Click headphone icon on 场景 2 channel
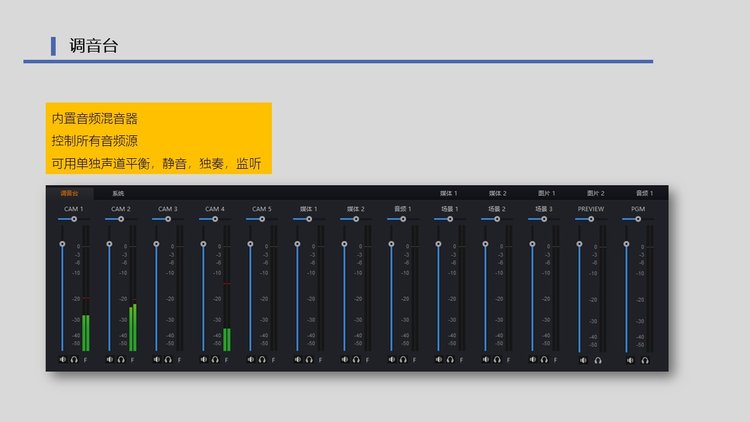750x422 pixels. (497, 359)
